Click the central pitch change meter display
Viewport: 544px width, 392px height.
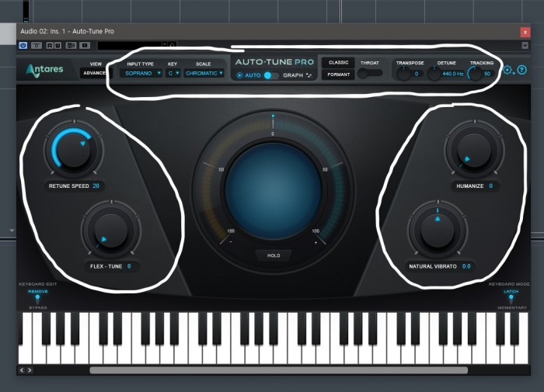(x=273, y=191)
